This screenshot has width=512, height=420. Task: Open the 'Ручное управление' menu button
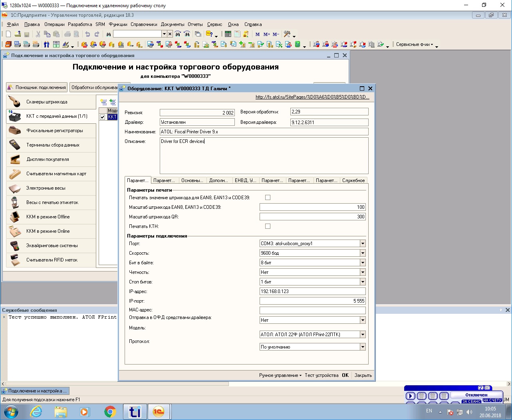pos(280,375)
